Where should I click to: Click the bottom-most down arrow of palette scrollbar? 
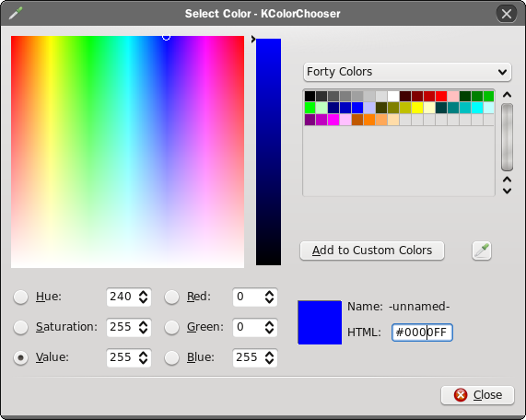click(507, 191)
